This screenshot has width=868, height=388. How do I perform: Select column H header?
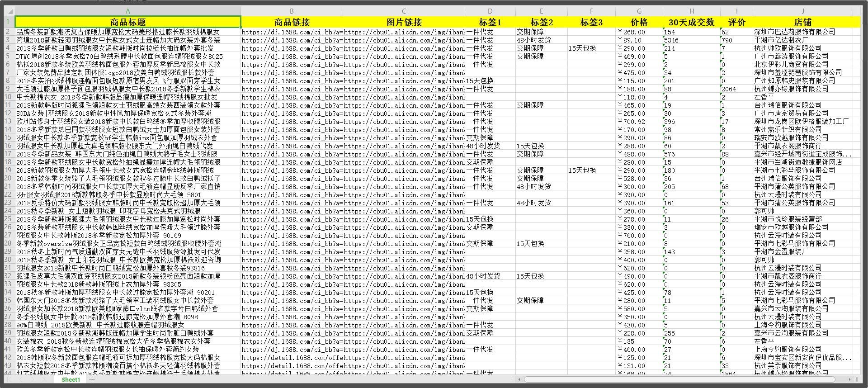click(x=691, y=11)
